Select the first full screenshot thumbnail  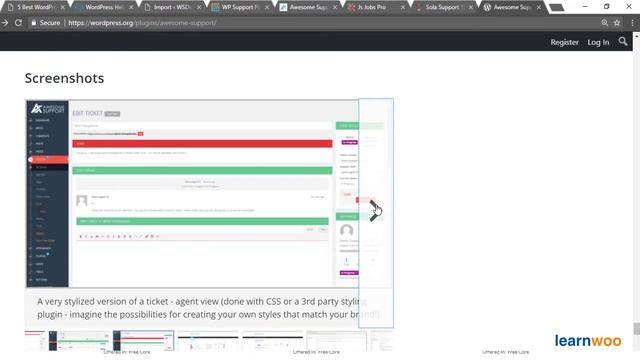coord(79,341)
